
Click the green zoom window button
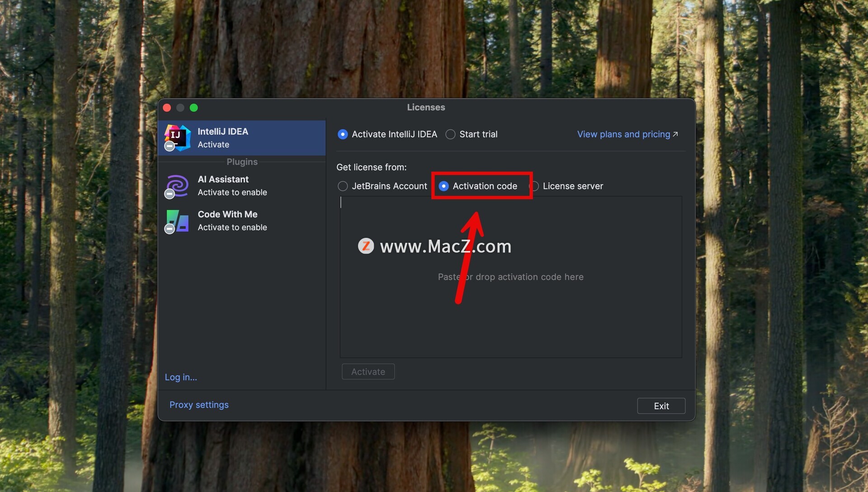pos(194,108)
